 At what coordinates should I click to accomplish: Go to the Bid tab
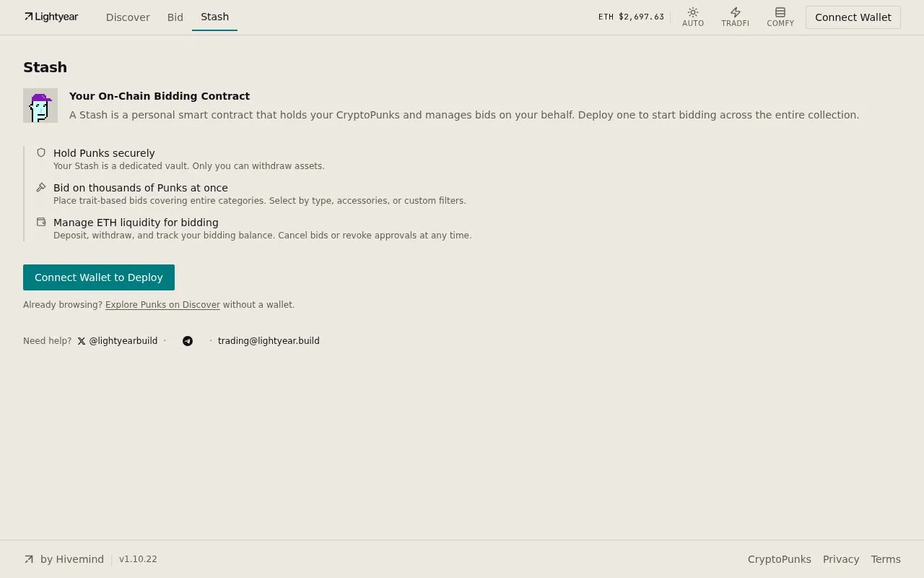coord(175,17)
